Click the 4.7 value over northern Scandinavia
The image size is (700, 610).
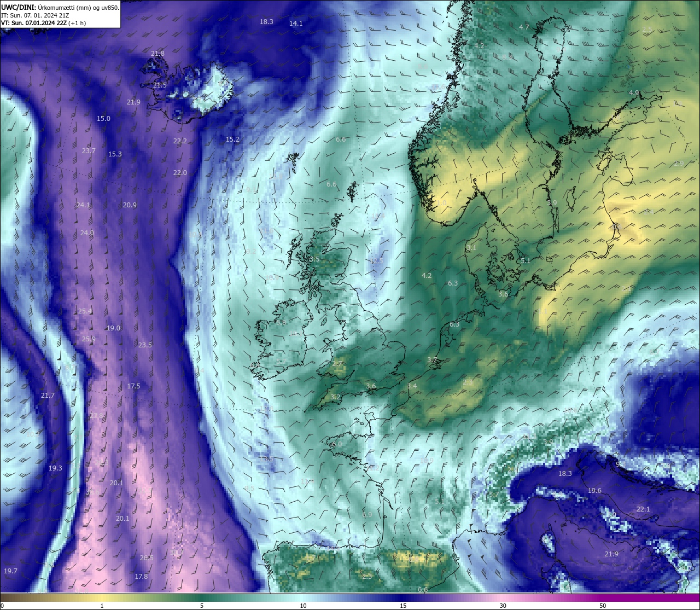[x=524, y=27]
